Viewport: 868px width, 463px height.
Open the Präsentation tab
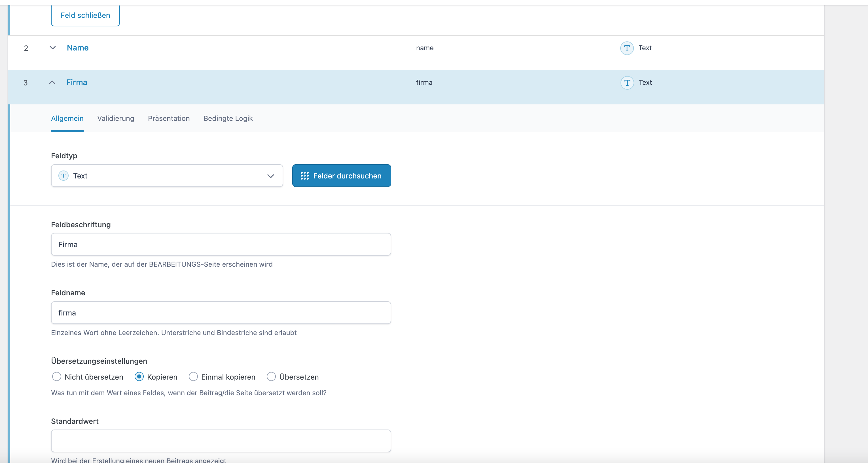[x=169, y=118]
